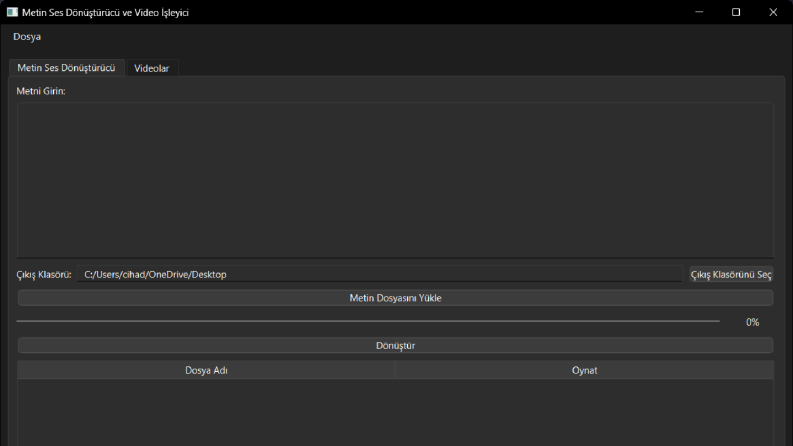Screen dimensions: 793x446
Task: Click Metin Dosyasını Yükle button
Action: tap(395, 298)
